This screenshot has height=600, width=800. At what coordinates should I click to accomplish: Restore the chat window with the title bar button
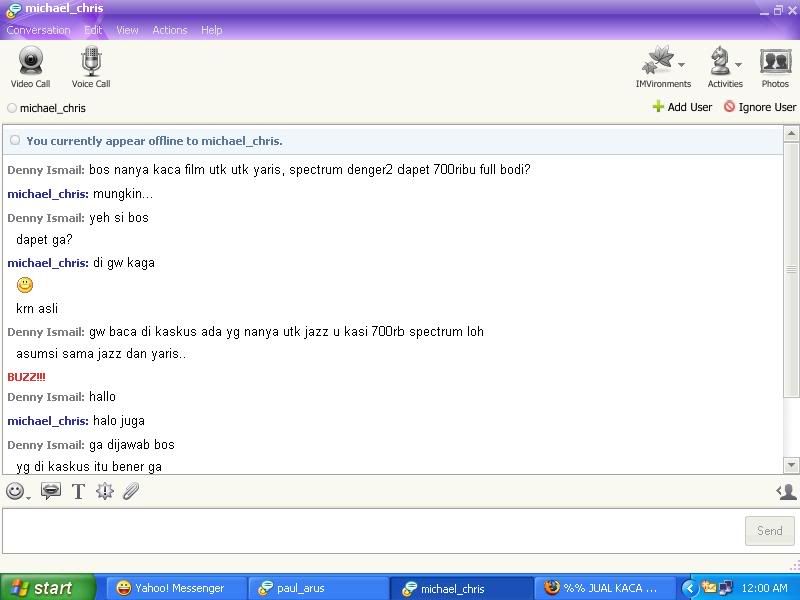coord(779,10)
